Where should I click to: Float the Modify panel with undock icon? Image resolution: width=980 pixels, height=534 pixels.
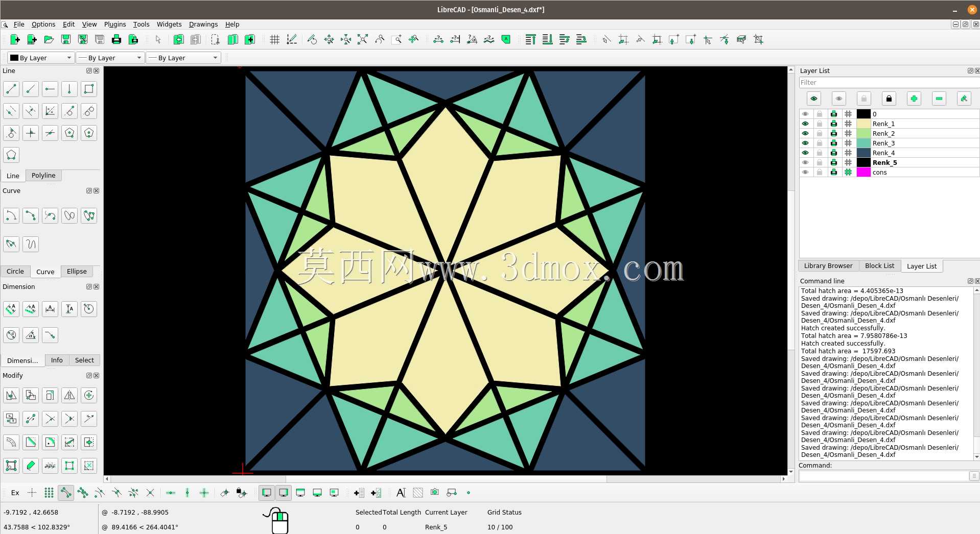pos(89,375)
